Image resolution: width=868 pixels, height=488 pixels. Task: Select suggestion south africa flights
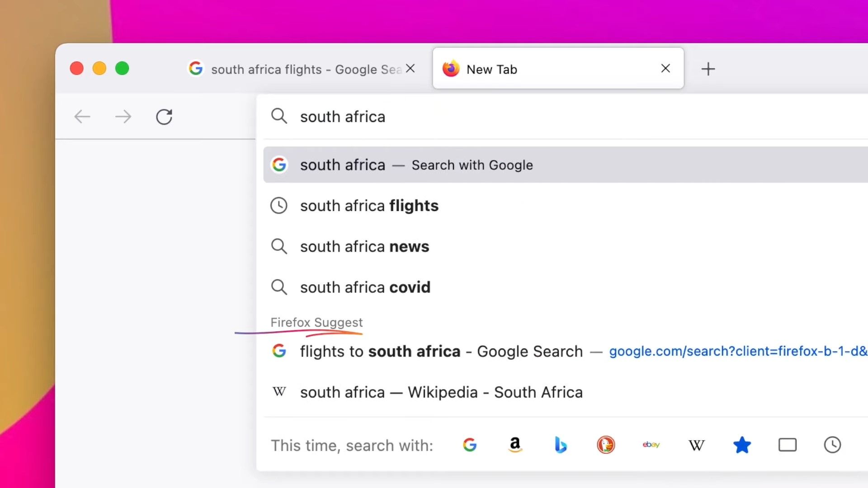pyautogui.click(x=566, y=206)
